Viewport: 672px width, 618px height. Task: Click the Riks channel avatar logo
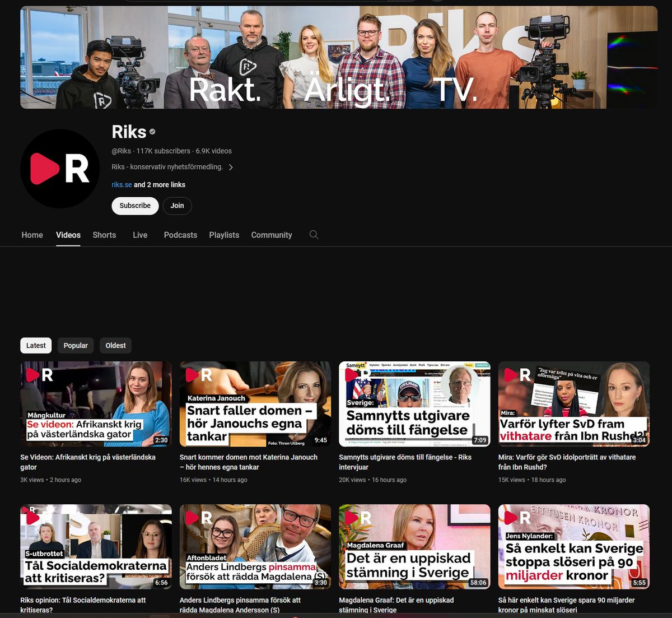tap(60, 169)
